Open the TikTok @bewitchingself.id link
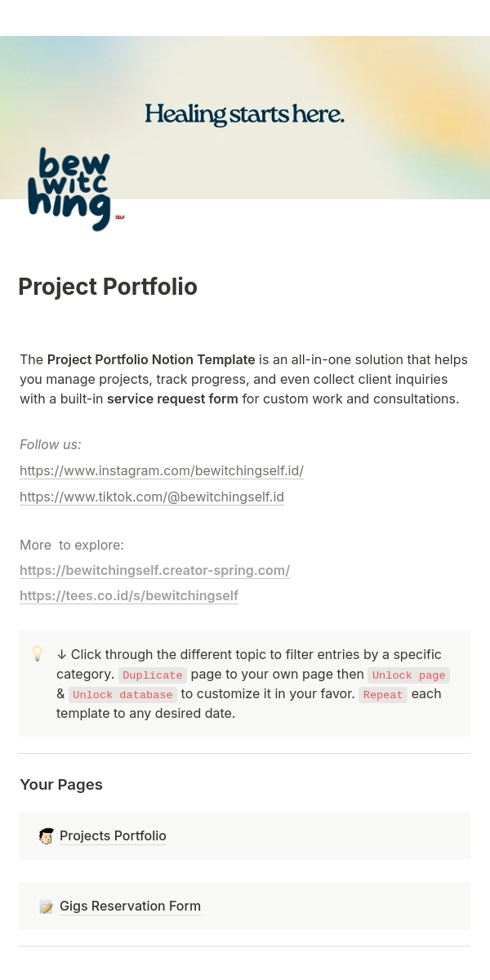 [x=152, y=497]
